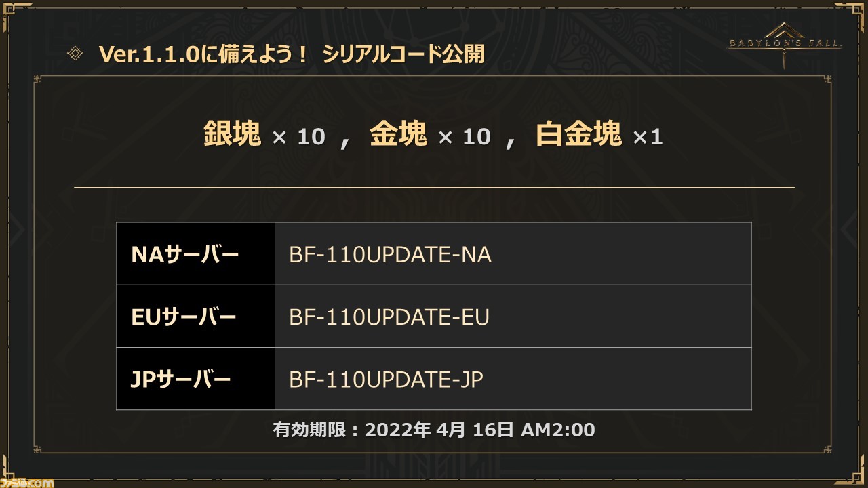
Task: Select the BF-110UPDATE-NA code
Action: coord(390,255)
